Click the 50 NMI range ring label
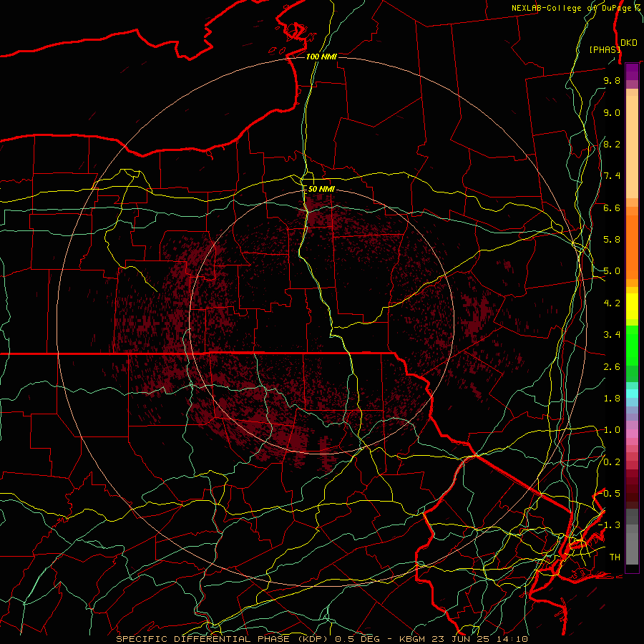This screenshot has width=644, height=644. pyautogui.click(x=321, y=189)
